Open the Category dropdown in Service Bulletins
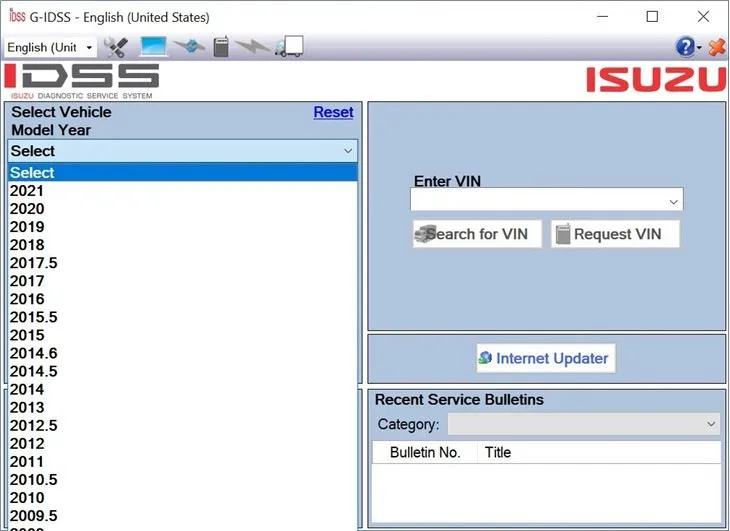Image resolution: width=730 pixels, height=531 pixels. pos(584,424)
